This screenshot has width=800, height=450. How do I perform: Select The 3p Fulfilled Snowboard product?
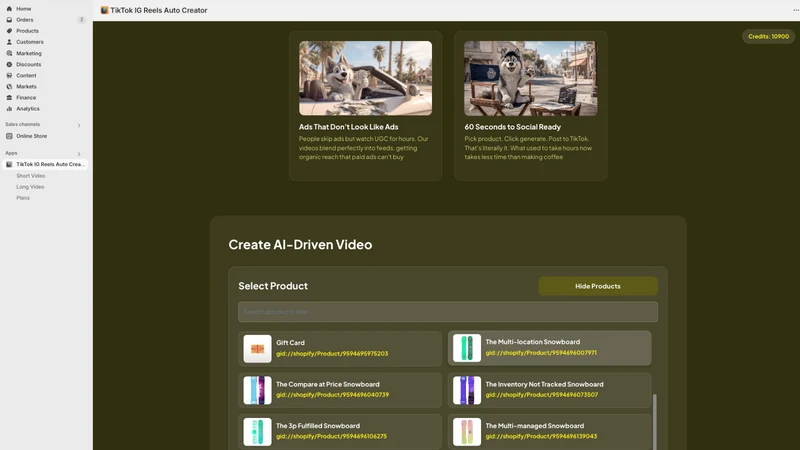340,432
